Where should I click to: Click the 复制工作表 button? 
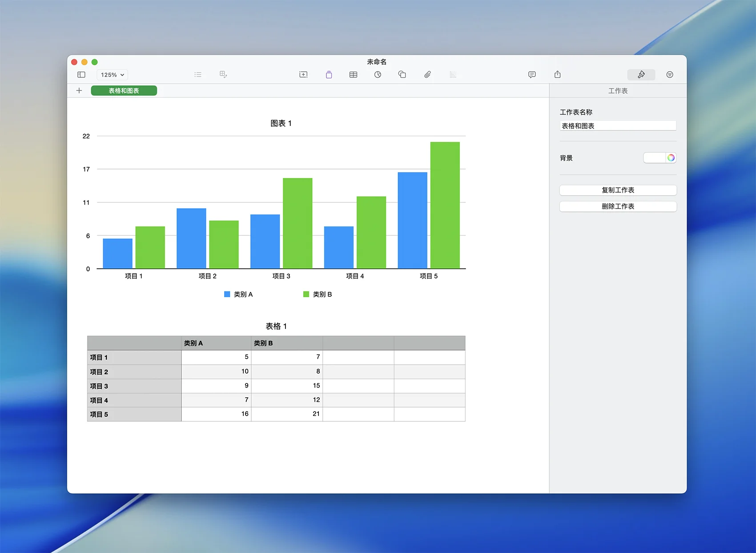pyautogui.click(x=618, y=190)
